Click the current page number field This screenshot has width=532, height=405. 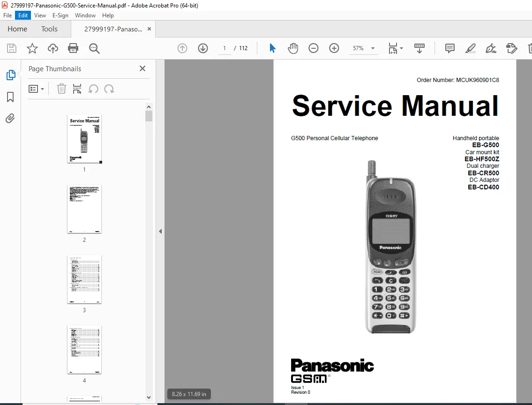click(224, 48)
